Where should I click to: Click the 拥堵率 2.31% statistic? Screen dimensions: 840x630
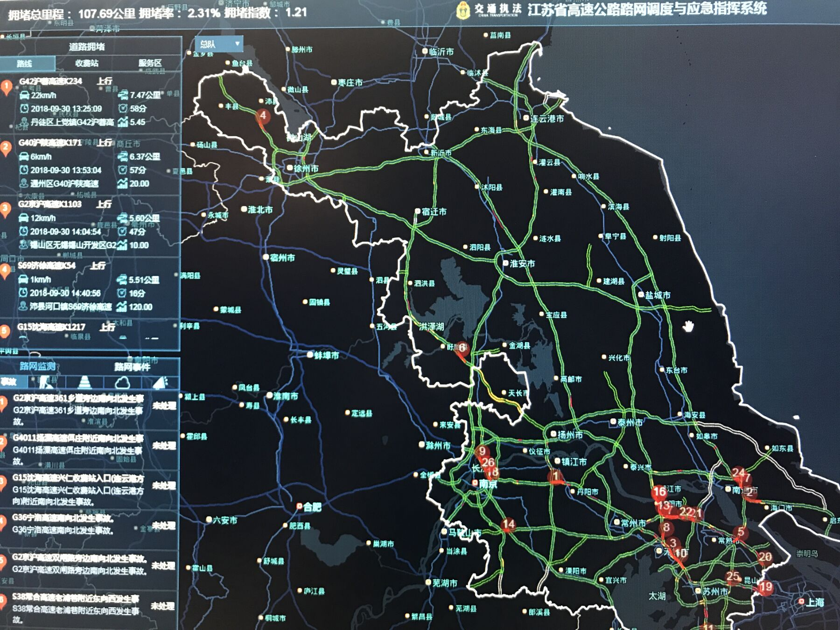click(179, 13)
